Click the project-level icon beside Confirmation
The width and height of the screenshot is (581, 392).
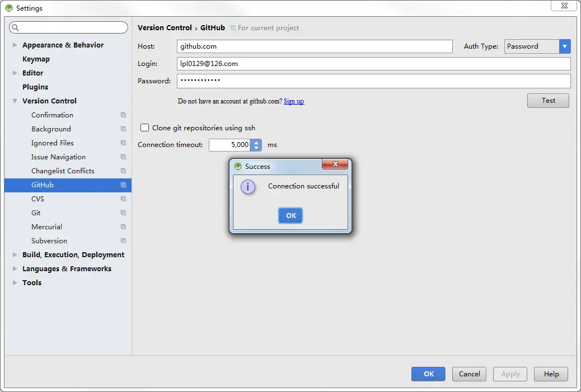[x=123, y=115]
